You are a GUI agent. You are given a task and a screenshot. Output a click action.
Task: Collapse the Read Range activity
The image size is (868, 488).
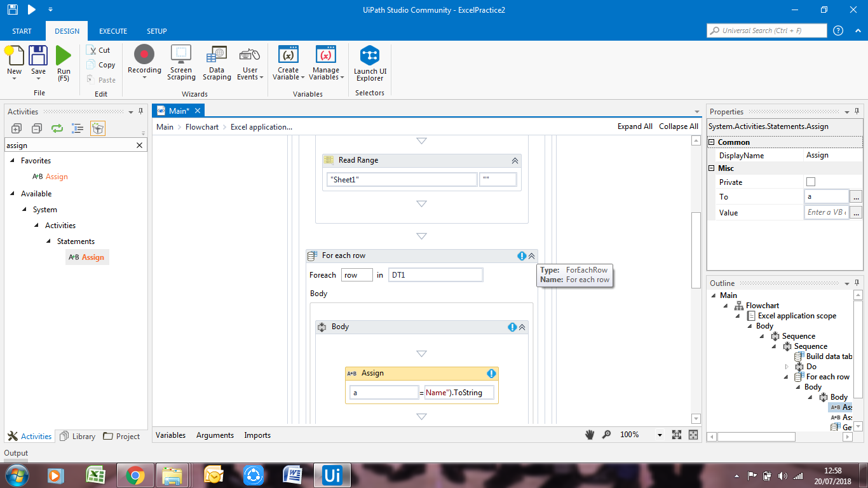click(515, 161)
